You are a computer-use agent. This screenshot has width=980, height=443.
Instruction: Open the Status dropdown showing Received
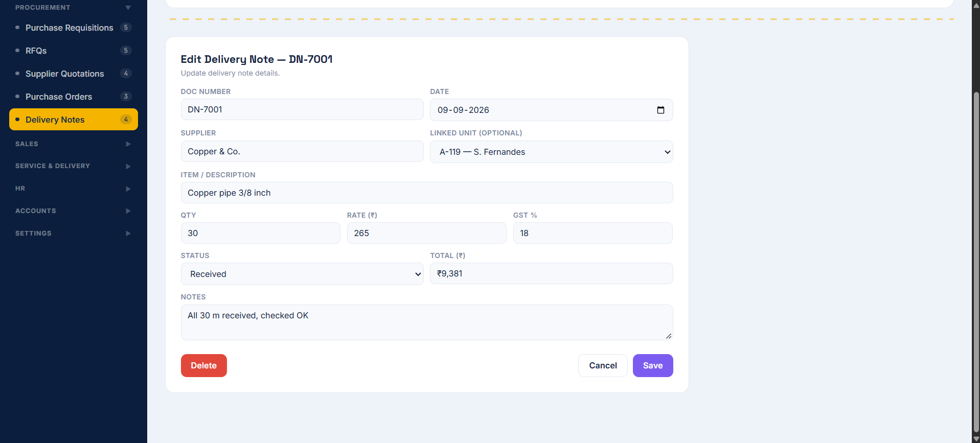(x=302, y=274)
